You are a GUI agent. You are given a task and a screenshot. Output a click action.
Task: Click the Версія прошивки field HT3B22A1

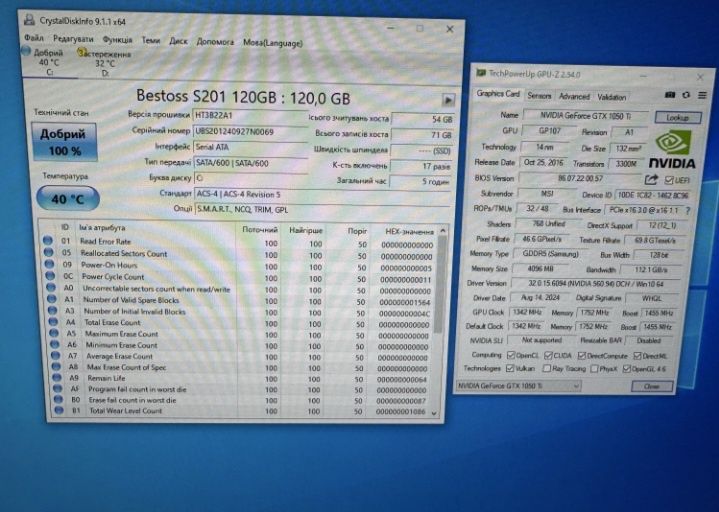point(250,116)
